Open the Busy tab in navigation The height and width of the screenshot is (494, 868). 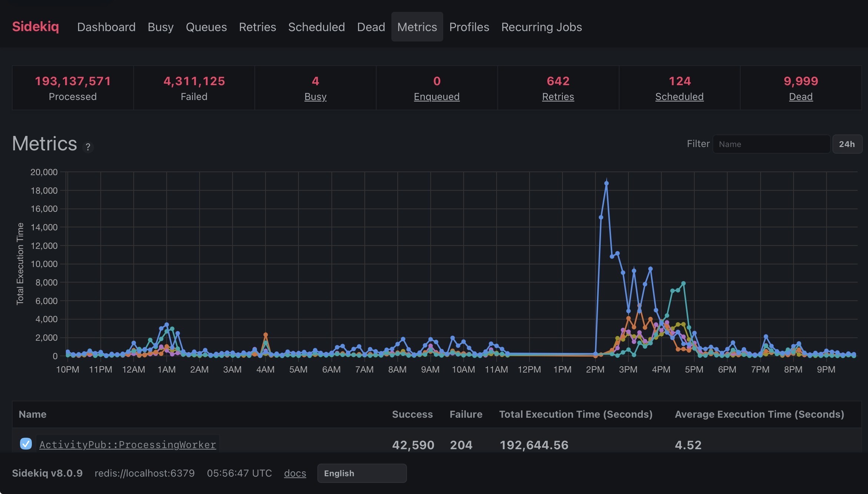tap(160, 27)
